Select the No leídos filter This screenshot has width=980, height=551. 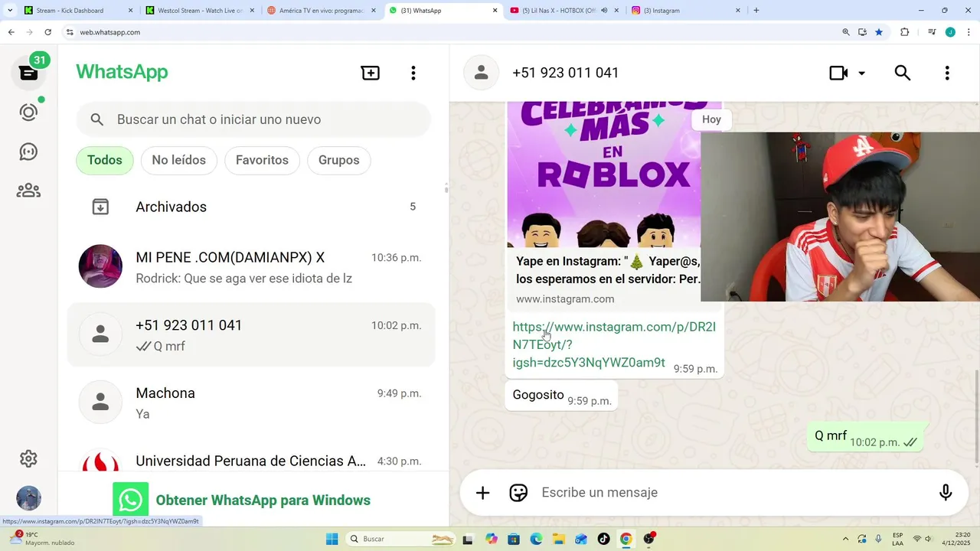[x=178, y=160]
